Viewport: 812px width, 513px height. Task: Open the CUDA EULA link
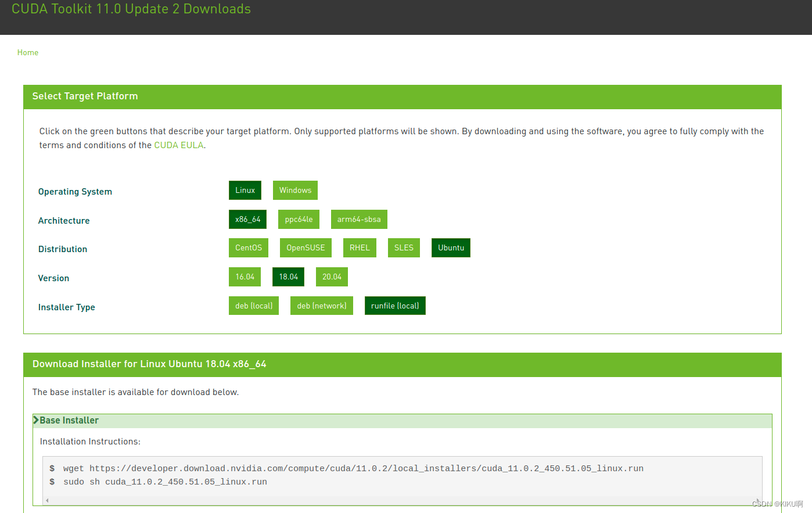point(179,145)
